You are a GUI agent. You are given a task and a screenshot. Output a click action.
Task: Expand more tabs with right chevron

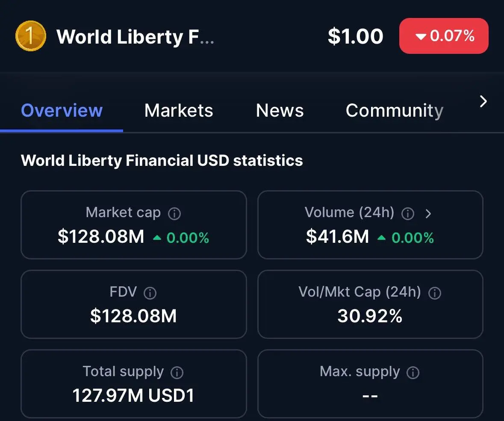coord(483,101)
